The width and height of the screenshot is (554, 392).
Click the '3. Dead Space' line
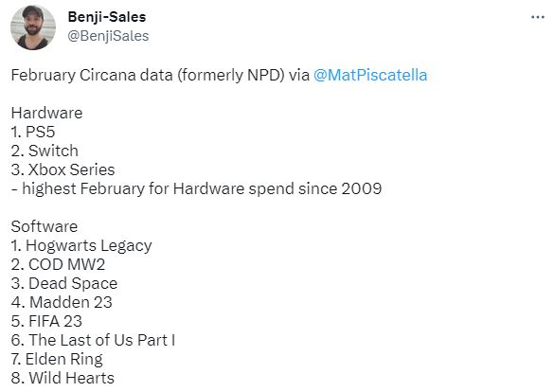click(x=64, y=283)
